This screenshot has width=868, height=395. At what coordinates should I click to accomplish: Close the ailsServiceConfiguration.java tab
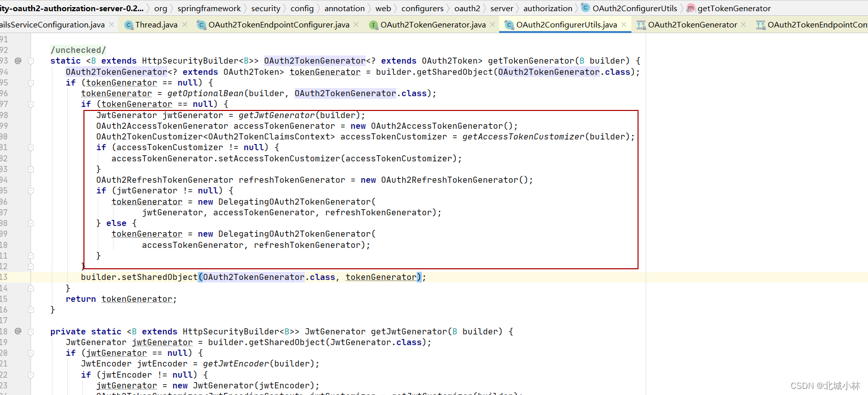pyautogui.click(x=111, y=24)
